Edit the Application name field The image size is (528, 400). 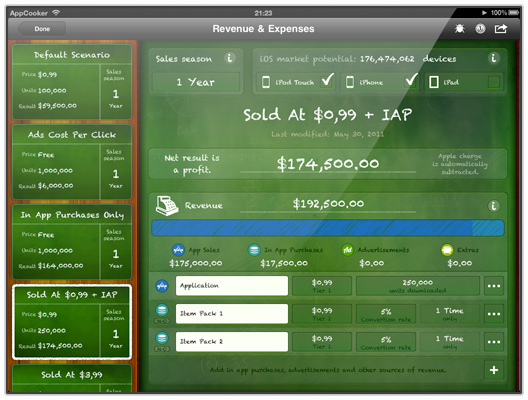point(232,286)
